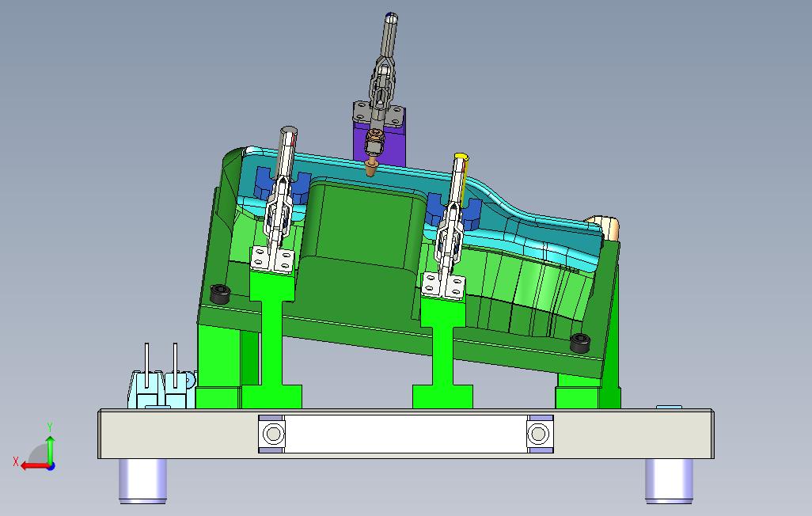Select the far-right green support leg

(x=588, y=389)
